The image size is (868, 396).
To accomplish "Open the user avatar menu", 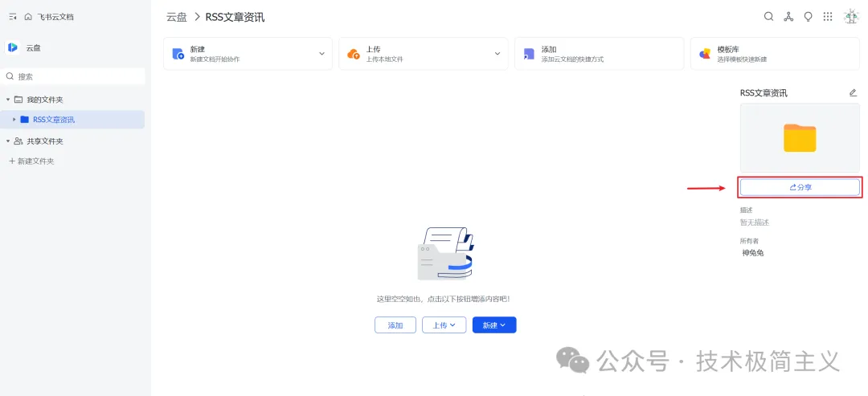I will pyautogui.click(x=850, y=17).
